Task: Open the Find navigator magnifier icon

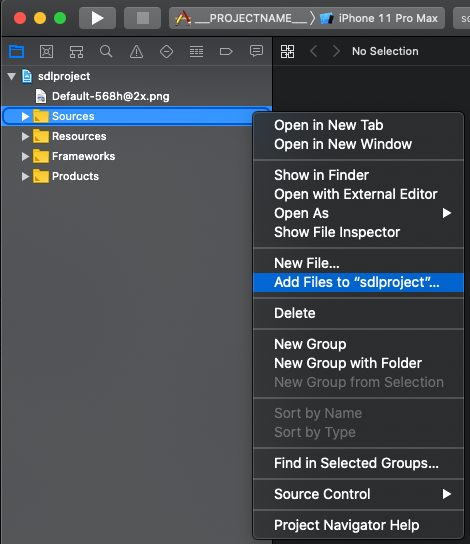Action: (x=106, y=52)
